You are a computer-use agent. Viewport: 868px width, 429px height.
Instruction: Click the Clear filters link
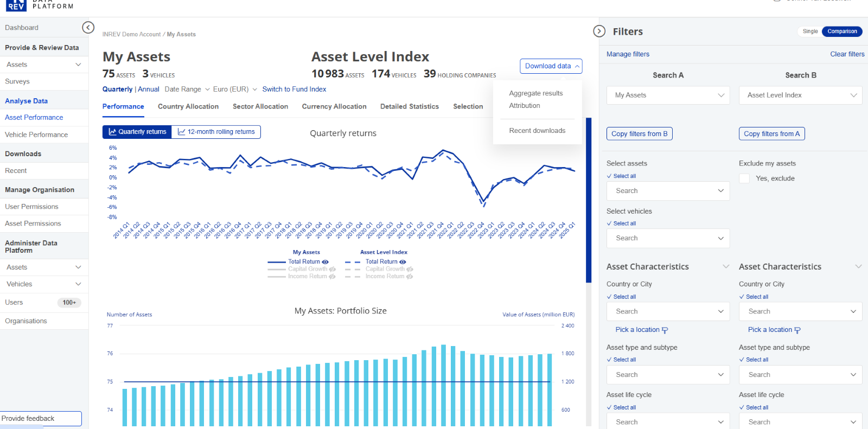click(847, 54)
